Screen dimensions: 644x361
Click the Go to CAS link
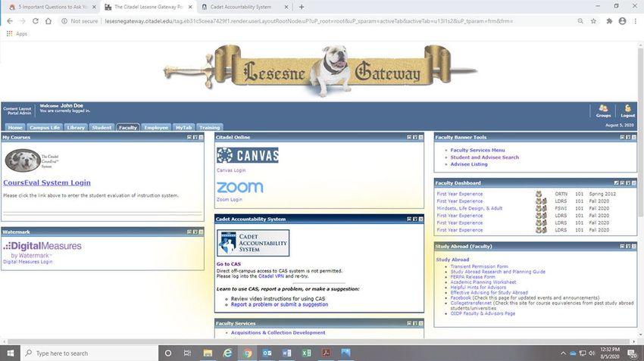click(x=229, y=264)
